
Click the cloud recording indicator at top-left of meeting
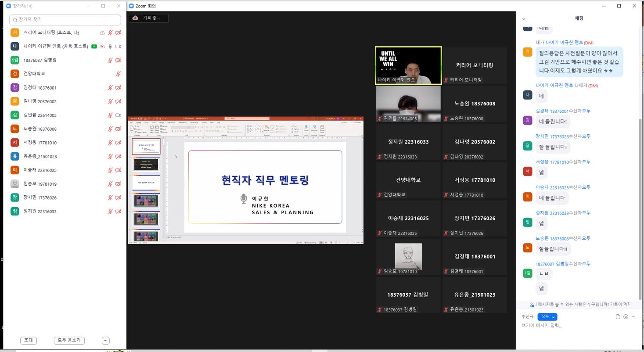click(148, 18)
